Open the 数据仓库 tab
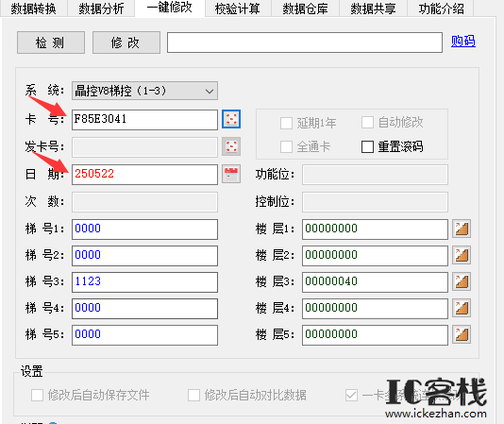This screenshot has width=504, height=424. pyautogui.click(x=306, y=8)
